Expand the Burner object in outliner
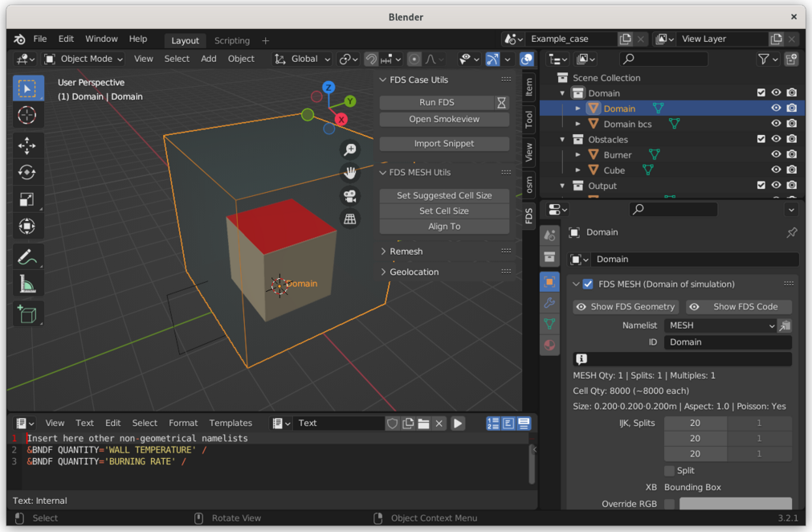 click(x=578, y=154)
